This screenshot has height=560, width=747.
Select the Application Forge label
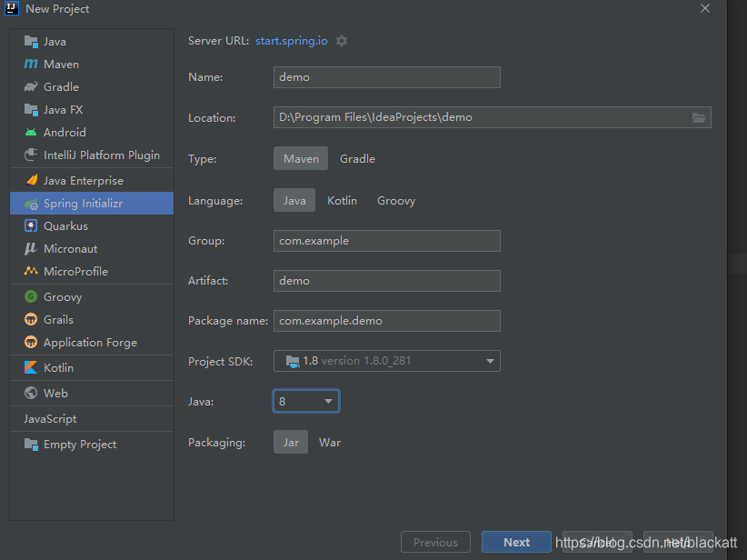click(91, 342)
